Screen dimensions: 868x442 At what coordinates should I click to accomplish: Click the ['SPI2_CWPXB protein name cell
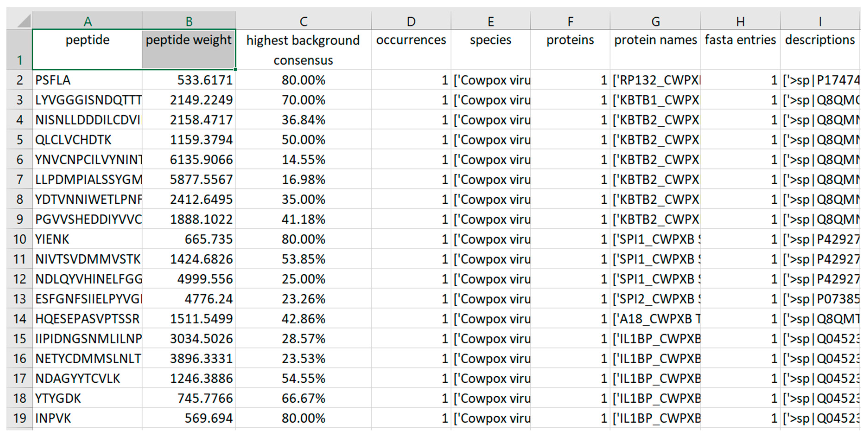(655, 299)
